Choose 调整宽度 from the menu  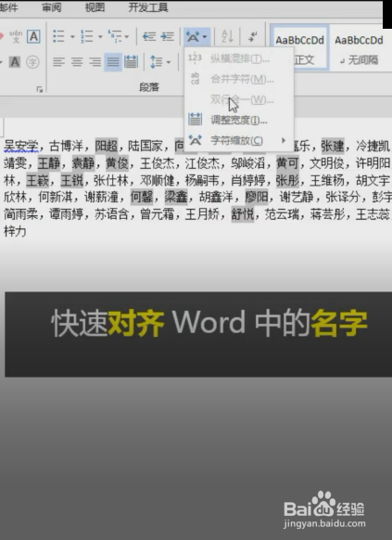239,121
